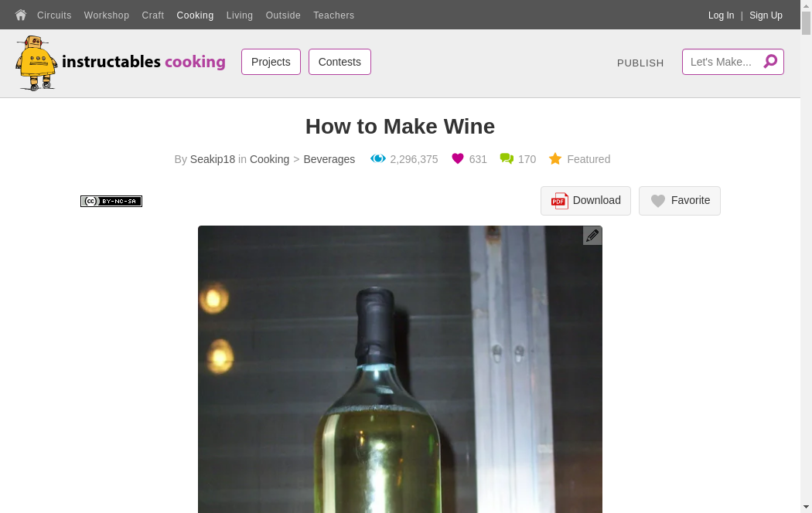Click the Instructables robot logo
Image resolution: width=812 pixels, height=513 pixels.
(x=37, y=63)
